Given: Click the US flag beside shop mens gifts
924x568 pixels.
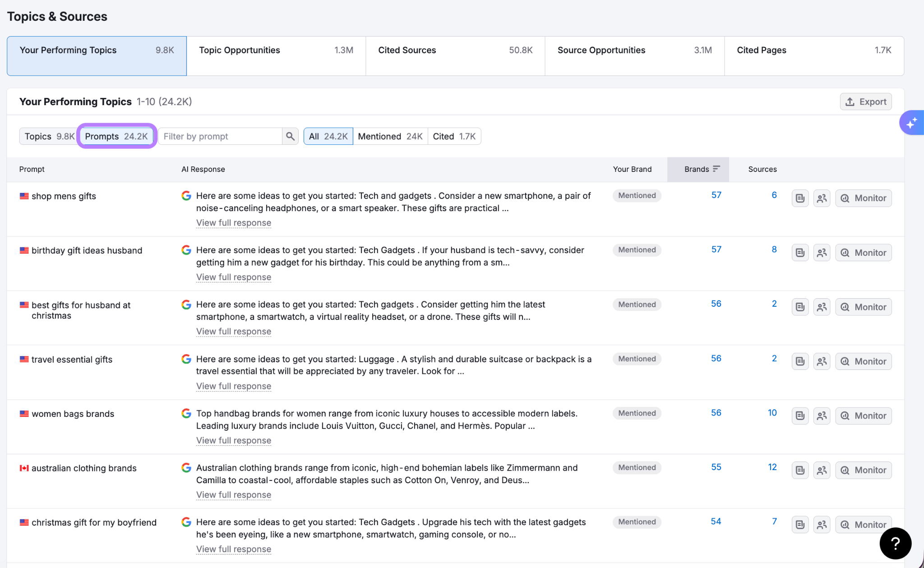Looking at the screenshot, I should (x=24, y=196).
